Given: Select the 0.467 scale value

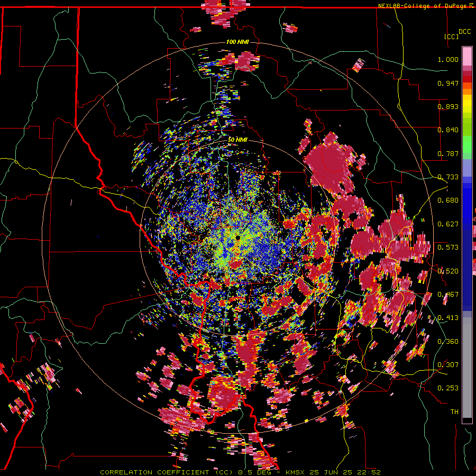Looking at the screenshot, I should [448, 295].
